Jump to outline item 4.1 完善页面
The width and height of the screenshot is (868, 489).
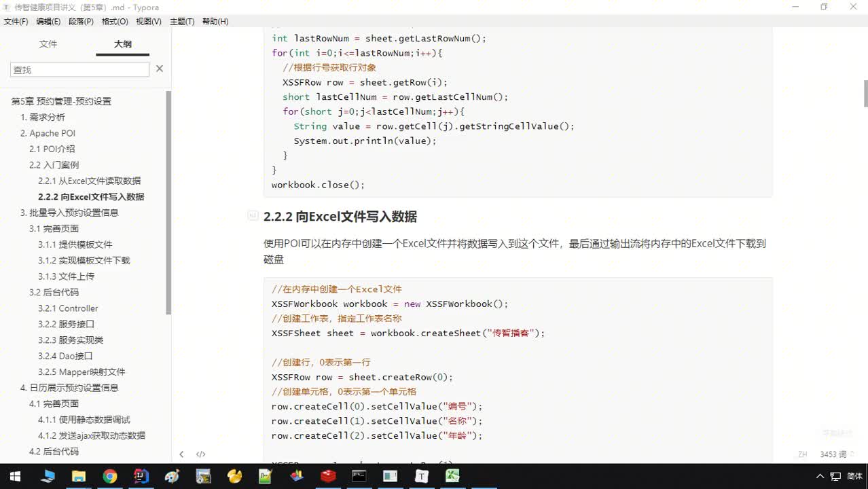(x=54, y=403)
